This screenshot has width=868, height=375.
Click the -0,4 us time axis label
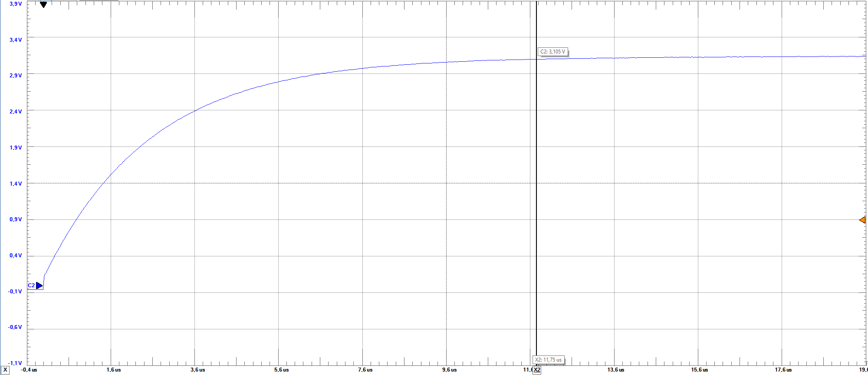tap(29, 370)
